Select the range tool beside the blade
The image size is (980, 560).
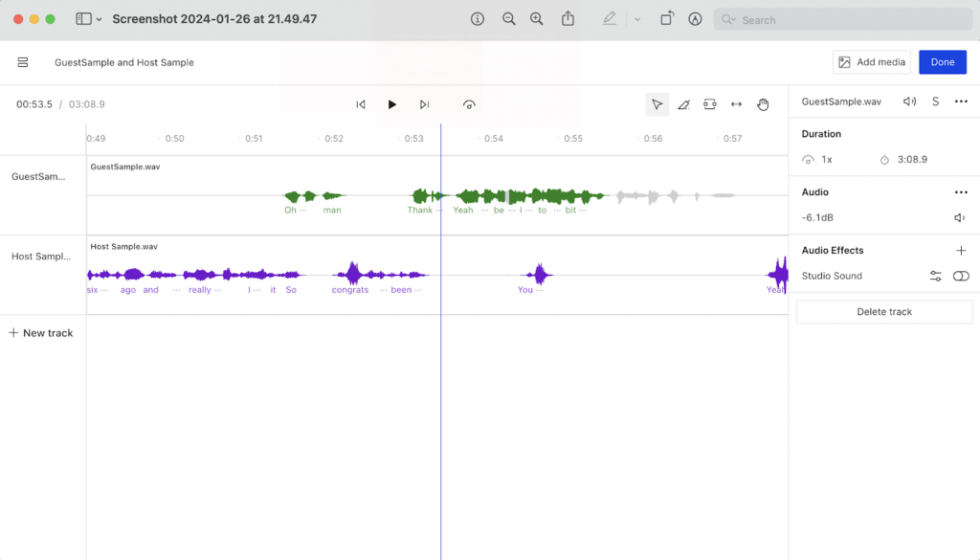tap(709, 104)
